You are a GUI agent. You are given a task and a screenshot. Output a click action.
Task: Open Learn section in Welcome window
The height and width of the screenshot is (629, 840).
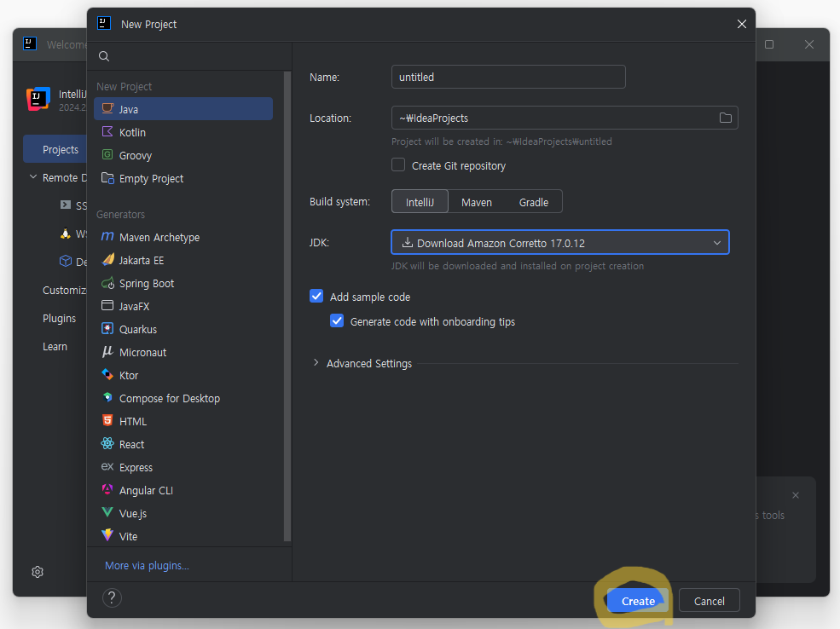55,346
